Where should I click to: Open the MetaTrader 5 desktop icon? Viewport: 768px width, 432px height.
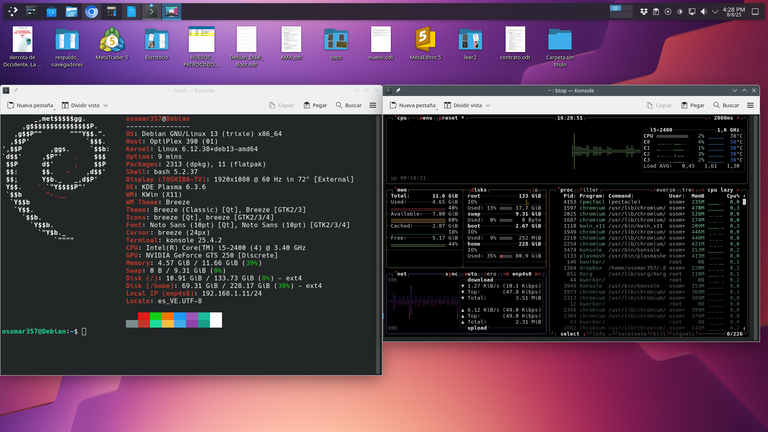point(112,45)
